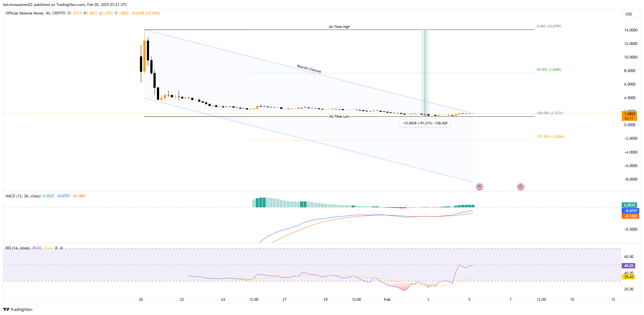644x315 pixels.
Task: Click the 10 date label on time axis
Action: (x=572, y=300)
